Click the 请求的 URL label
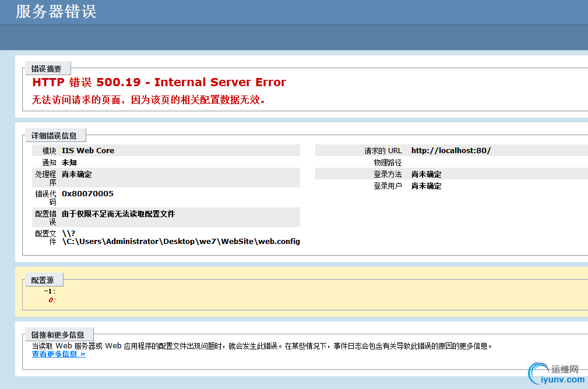 coord(383,151)
